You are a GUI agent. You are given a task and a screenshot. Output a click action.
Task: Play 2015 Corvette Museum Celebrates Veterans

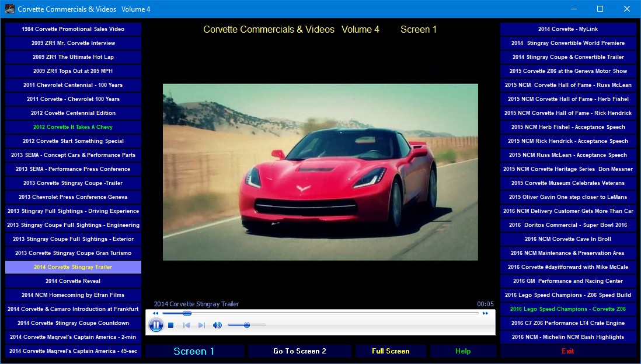(568, 183)
